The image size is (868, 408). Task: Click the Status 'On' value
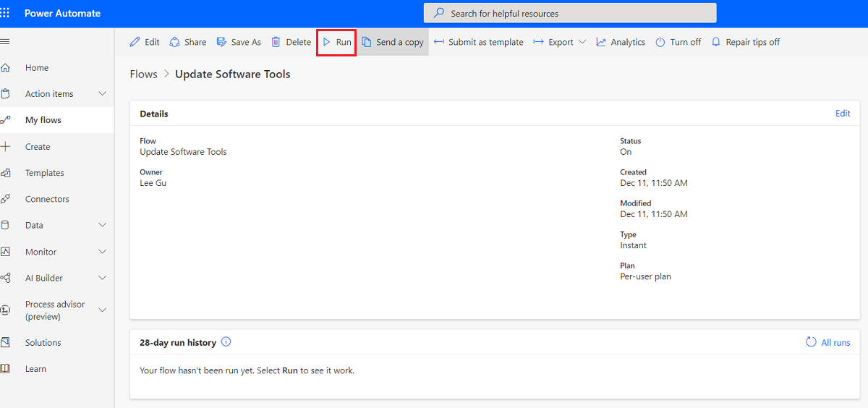(626, 152)
